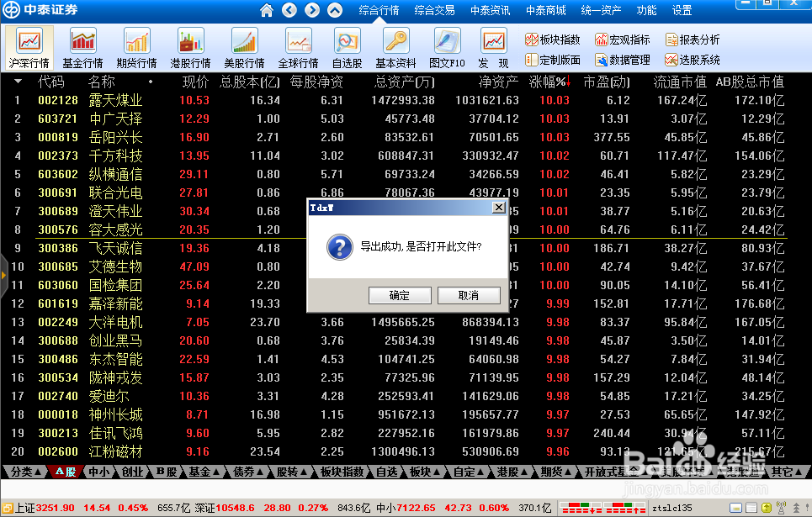Open the 综合行情 menu
Image resolution: width=812 pixels, height=517 pixels.
(379, 10)
